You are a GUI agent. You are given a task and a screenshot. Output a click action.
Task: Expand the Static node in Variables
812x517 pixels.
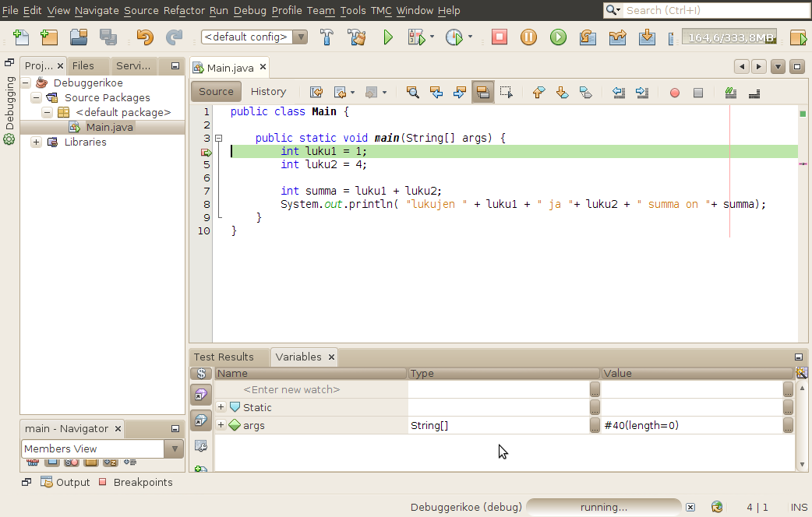[221, 407]
